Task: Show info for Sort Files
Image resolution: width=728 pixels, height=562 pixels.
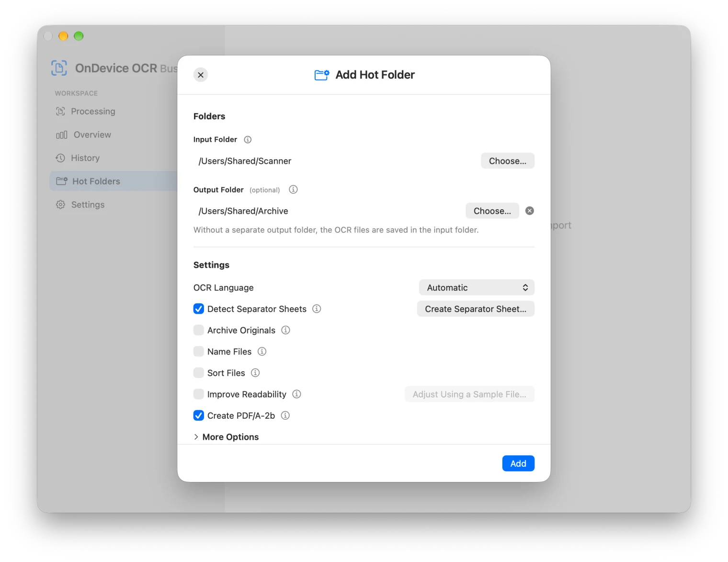Action: point(255,373)
